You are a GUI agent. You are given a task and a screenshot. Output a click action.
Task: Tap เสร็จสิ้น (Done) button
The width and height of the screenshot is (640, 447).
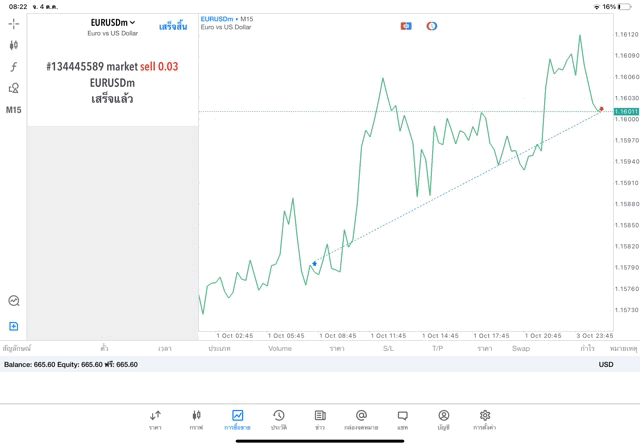pyautogui.click(x=173, y=26)
